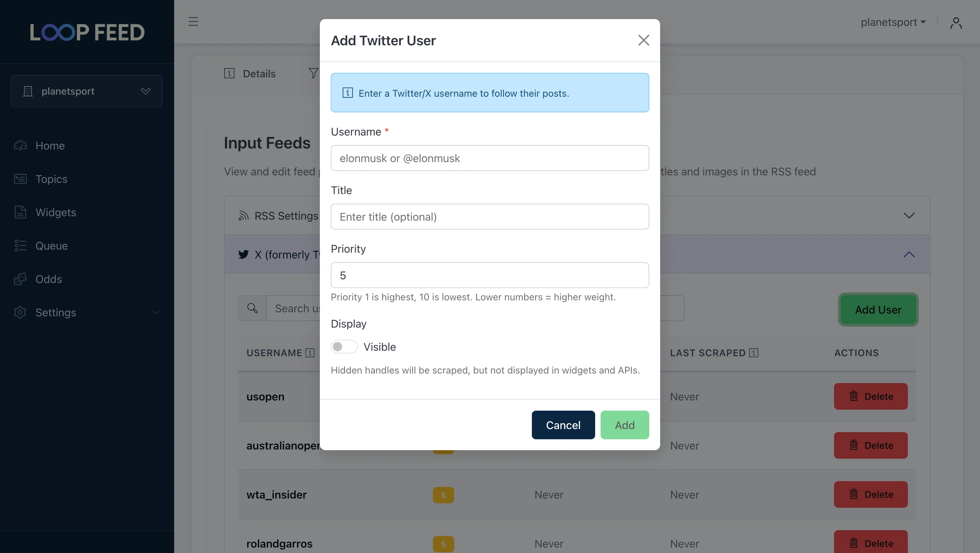980x553 pixels.
Task: Click the Username input field
Action: [490, 158]
